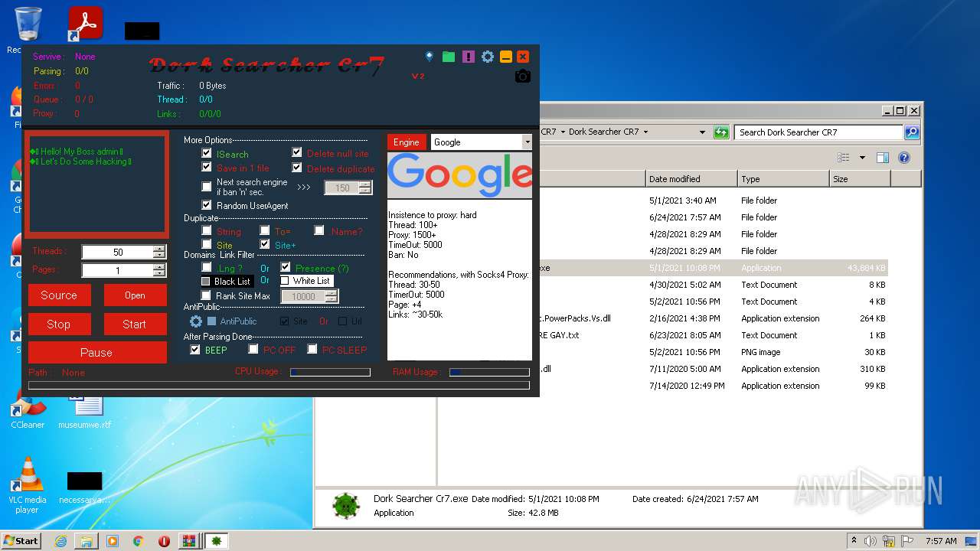Open the search engine Google dropdown

tap(527, 142)
